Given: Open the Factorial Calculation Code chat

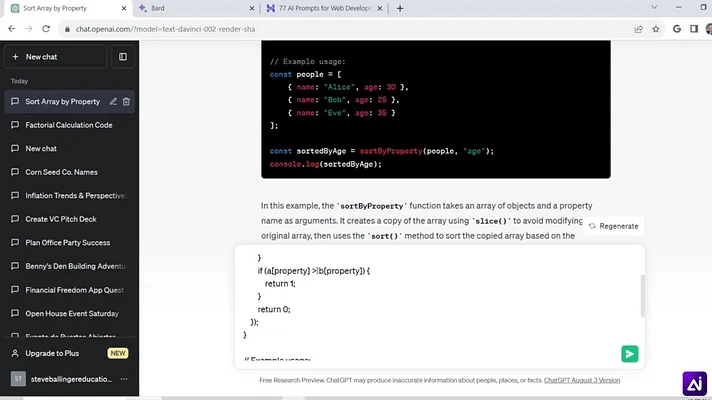Looking at the screenshot, I should pos(69,125).
